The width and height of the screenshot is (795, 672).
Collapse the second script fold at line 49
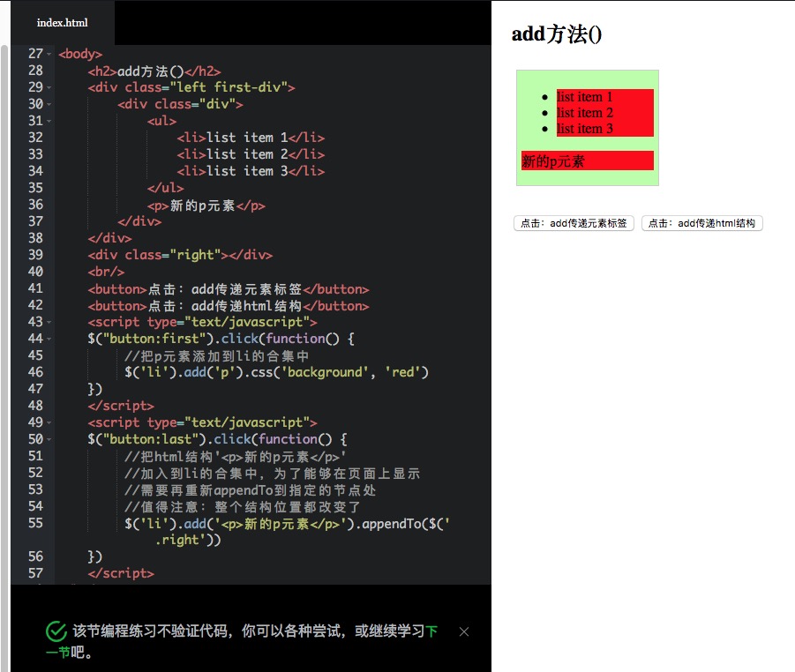click(49, 422)
